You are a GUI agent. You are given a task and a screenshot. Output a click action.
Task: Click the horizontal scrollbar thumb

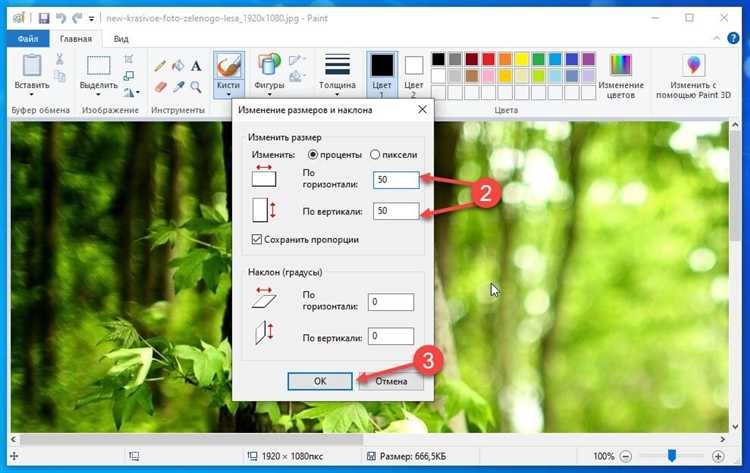click(191, 439)
